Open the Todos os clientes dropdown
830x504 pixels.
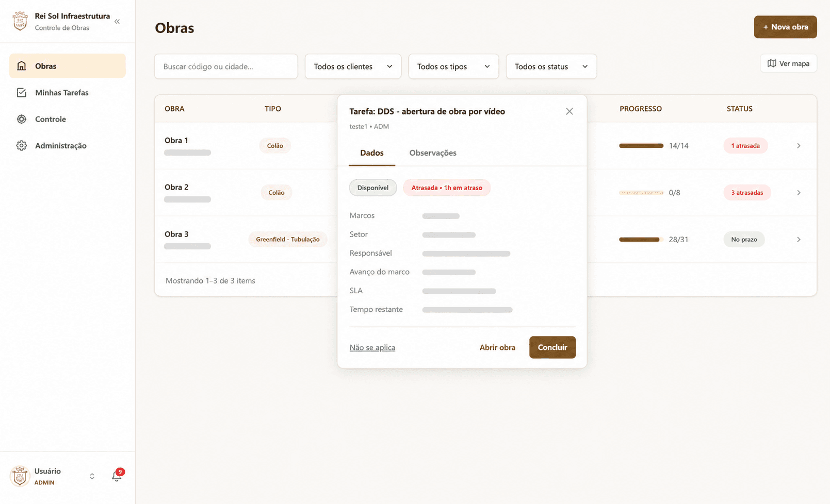(x=353, y=66)
